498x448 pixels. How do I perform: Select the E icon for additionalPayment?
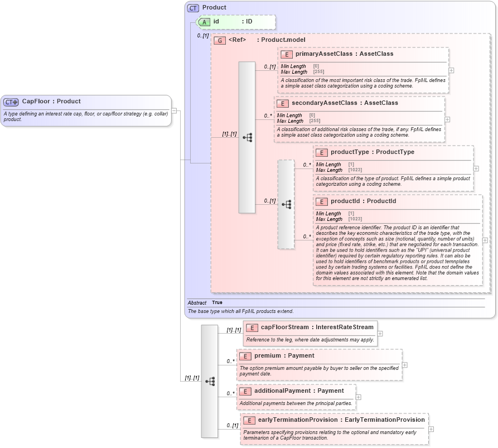tap(245, 391)
